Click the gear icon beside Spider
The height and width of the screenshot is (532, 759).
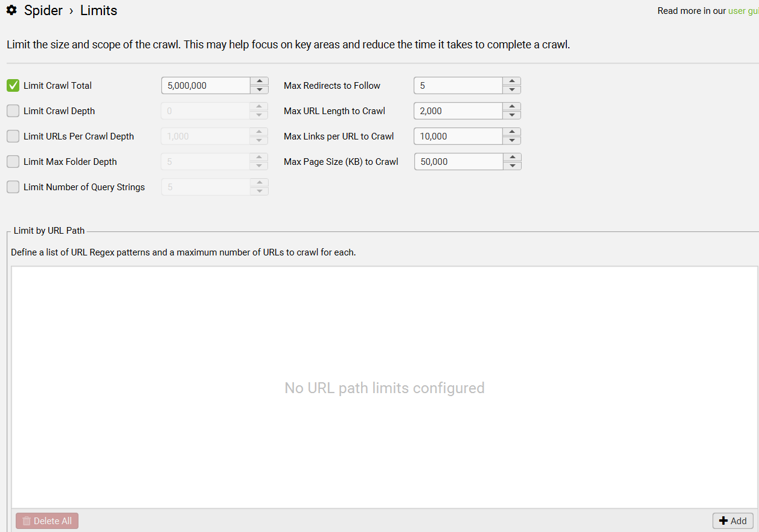pos(11,10)
